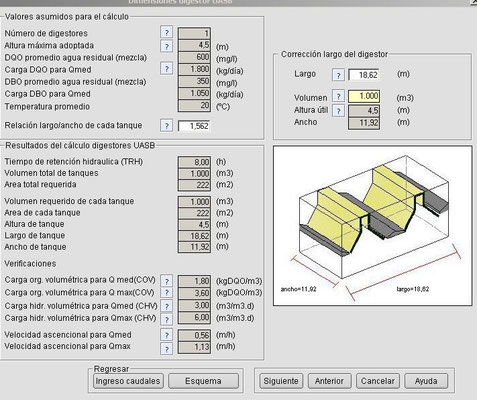Click the 'Verificaciones' heading
The image size is (477, 400).
30,264
